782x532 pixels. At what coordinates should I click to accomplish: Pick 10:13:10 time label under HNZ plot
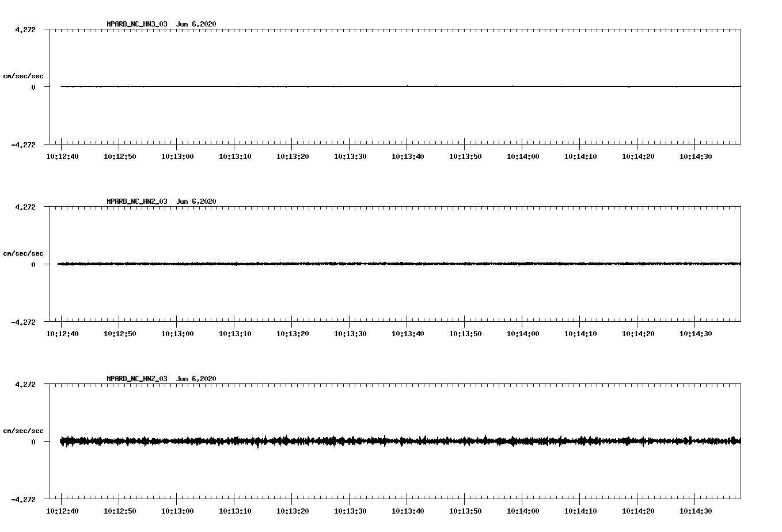tap(235, 511)
